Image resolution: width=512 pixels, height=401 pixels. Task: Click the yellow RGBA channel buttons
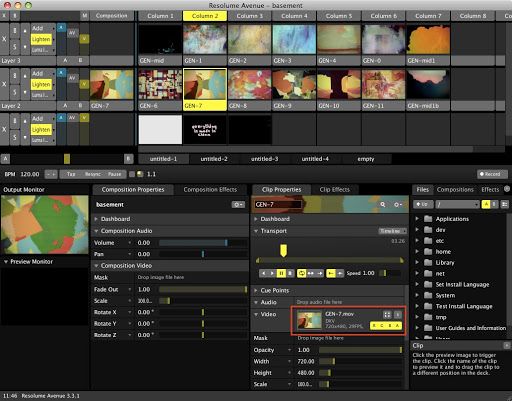point(386,325)
